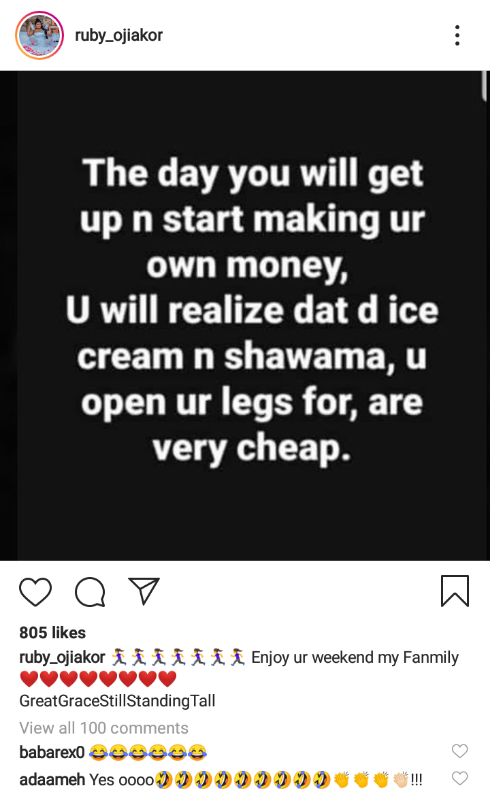Open ruby_ojiakor username in post header
Image resolution: width=490 pixels, height=799 pixels.
[x=119, y=35]
